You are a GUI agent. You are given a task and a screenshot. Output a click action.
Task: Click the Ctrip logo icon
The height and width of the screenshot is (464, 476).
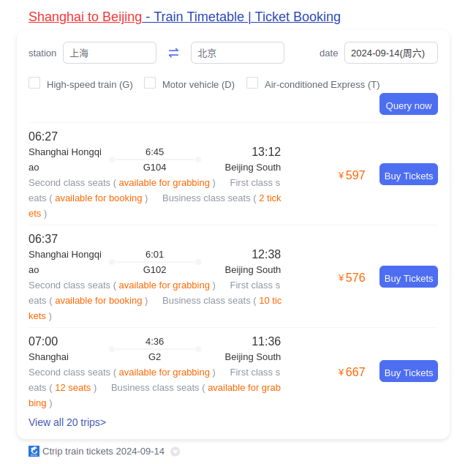[x=34, y=451]
